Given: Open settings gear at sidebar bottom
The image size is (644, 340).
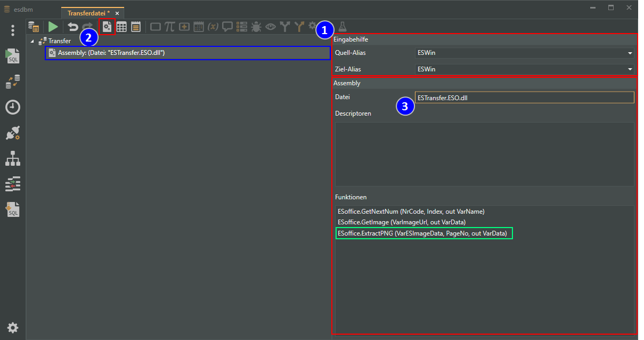Looking at the screenshot, I should click(x=13, y=327).
